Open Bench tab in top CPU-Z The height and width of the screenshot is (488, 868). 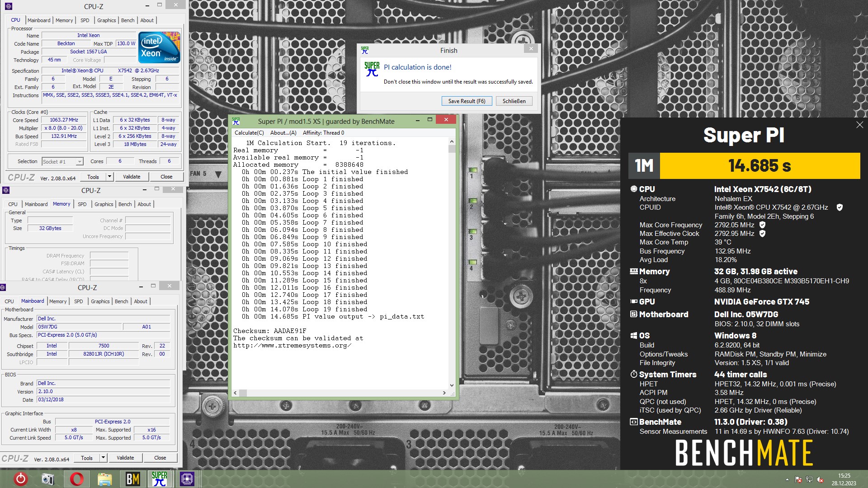[128, 20]
